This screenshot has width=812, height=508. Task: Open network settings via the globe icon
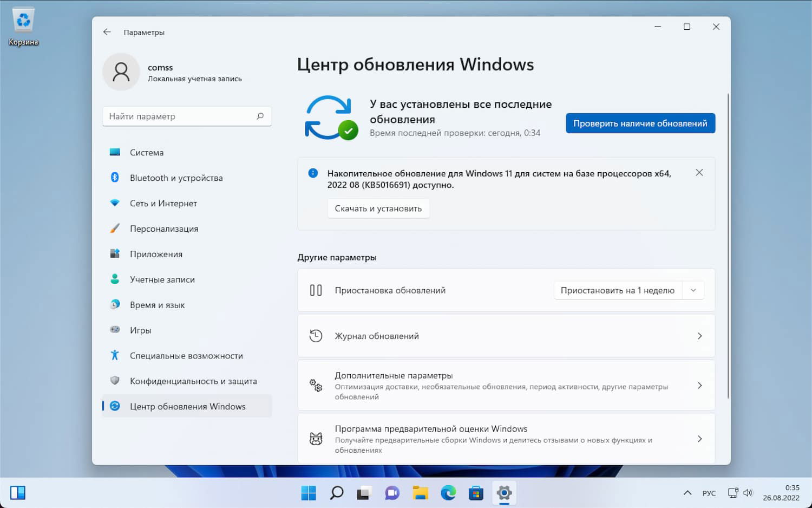coord(115,203)
